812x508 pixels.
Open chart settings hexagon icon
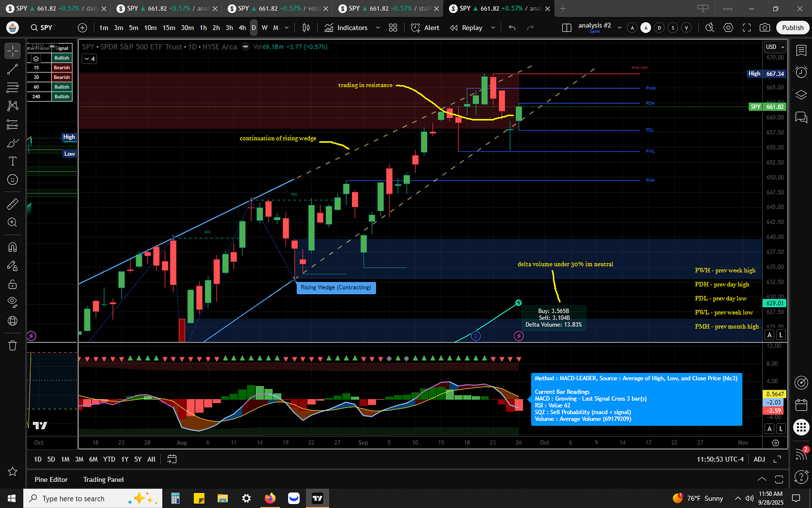(x=728, y=27)
